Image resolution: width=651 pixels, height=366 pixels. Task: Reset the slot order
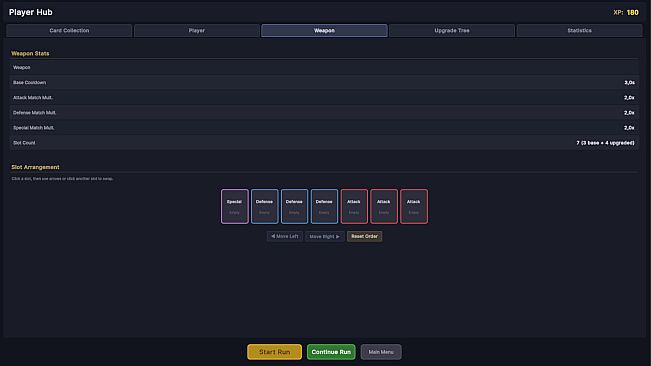pos(365,236)
